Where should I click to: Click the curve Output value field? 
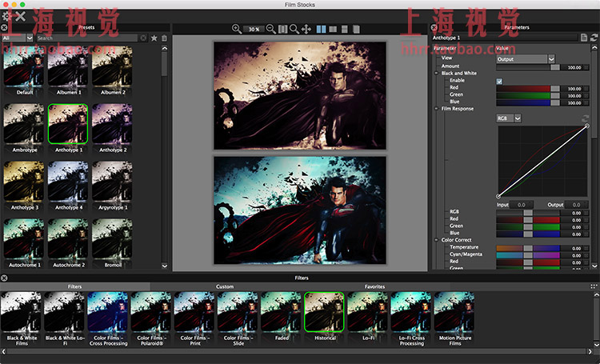(x=576, y=205)
